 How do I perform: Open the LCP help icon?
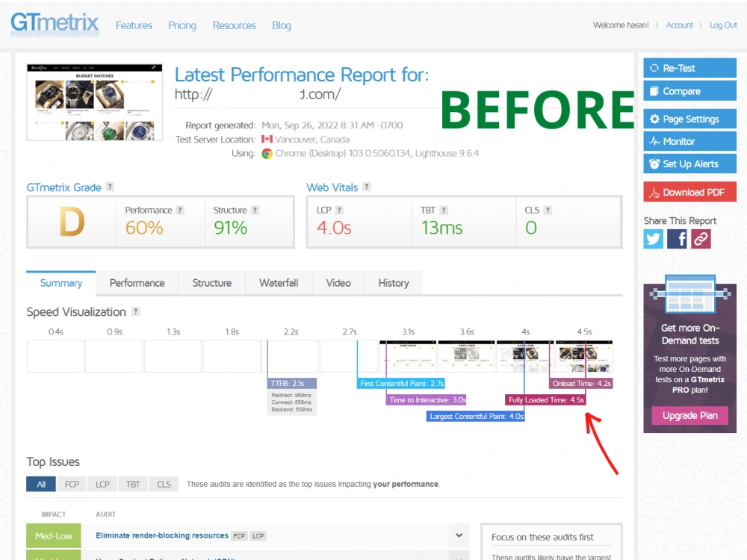(x=339, y=210)
